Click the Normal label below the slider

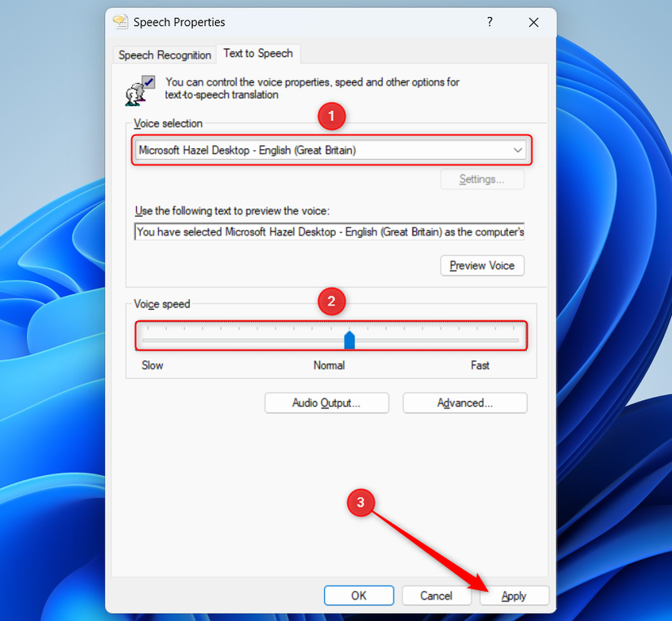[329, 365]
